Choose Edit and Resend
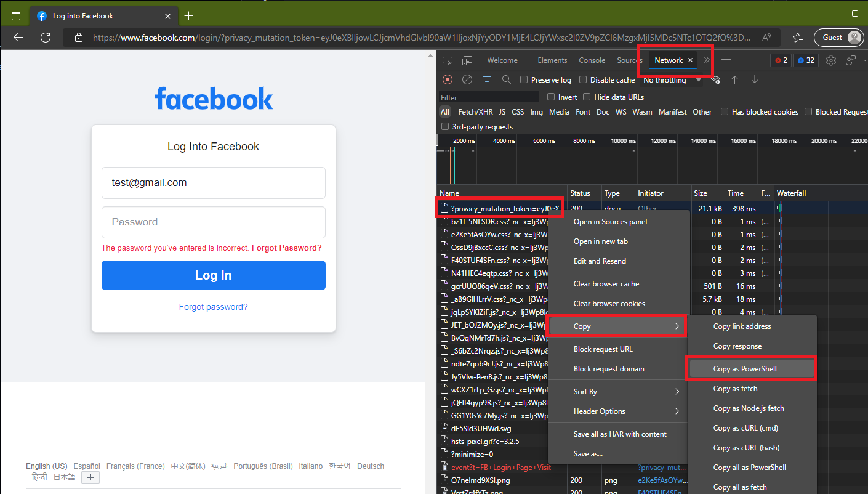The image size is (868, 494). coord(617,261)
